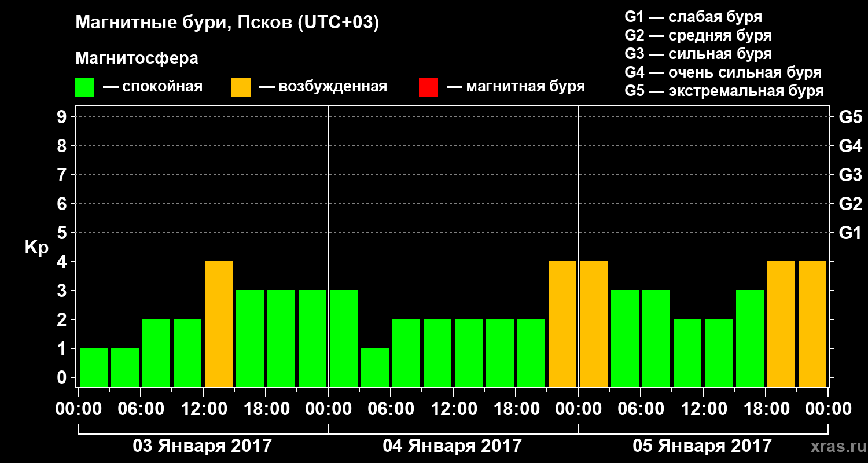The height and width of the screenshot is (463, 868).
Task: Click the G2 label on right axis
Action: point(851,204)
